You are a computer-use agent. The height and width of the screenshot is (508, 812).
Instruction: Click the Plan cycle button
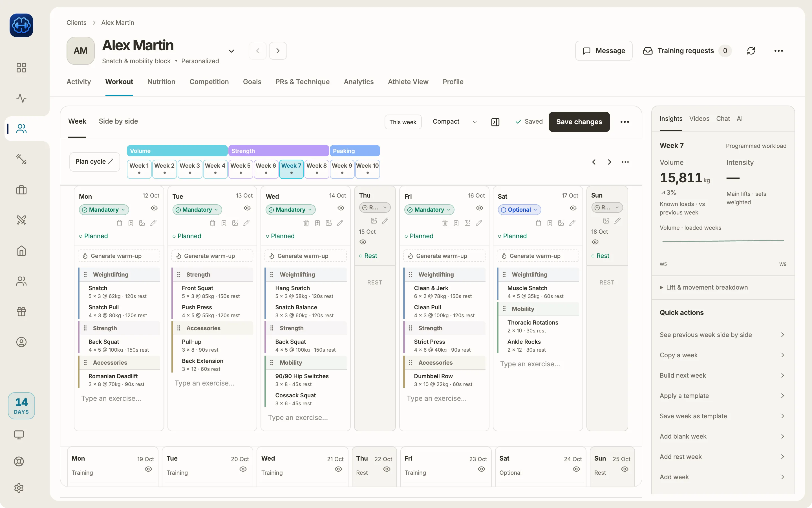pyautogui.click(x=95, y=162)
